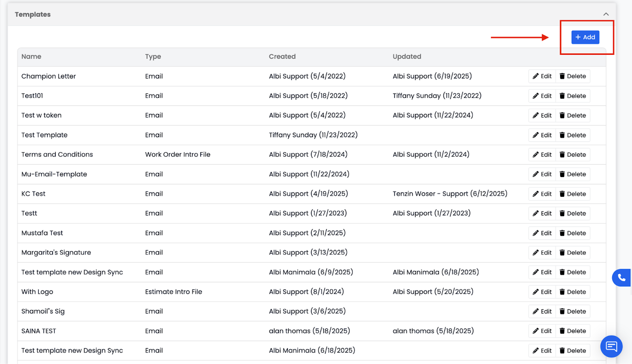This screenshot has width=632, height=364.
Task: Edit the Test Template row
Action: click(542, 135)
